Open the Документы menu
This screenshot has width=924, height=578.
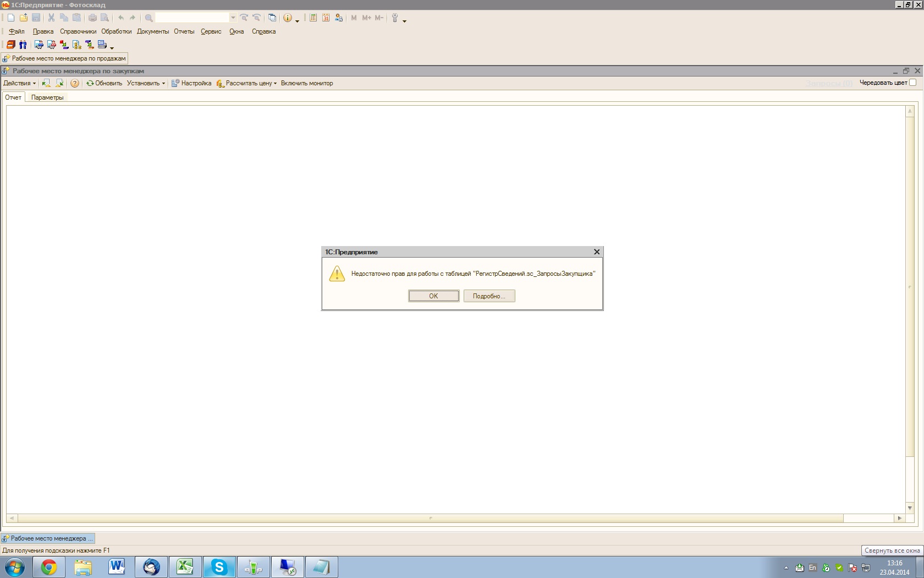coord(153,31)
